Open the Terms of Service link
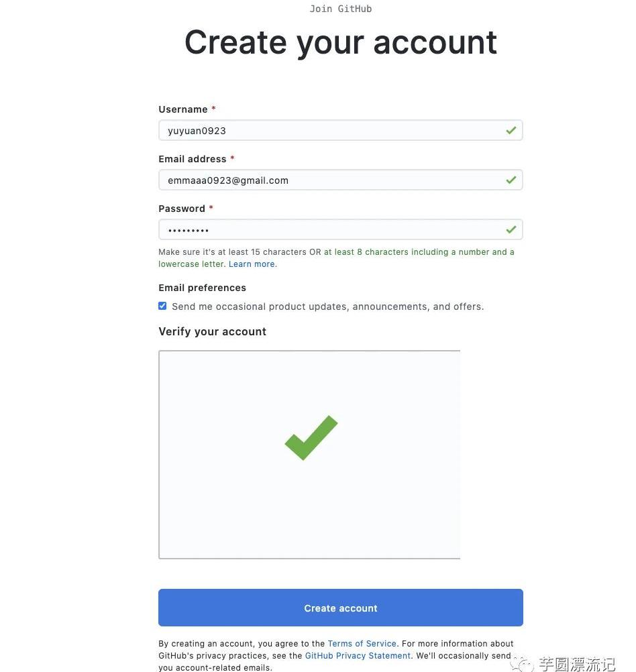The height and width of the screenshot is (672, 636). pos(362,643)
